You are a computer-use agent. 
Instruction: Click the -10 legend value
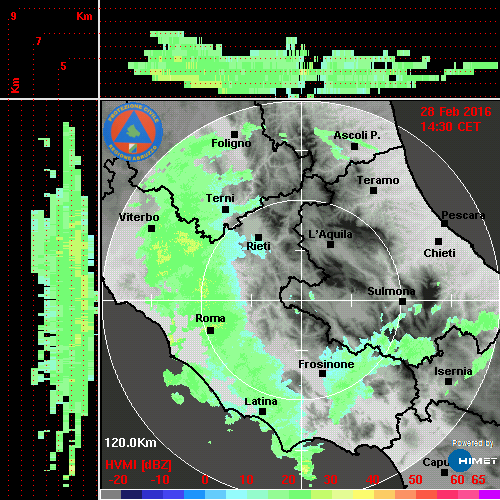pyautogui.click(x=160, y=480)
